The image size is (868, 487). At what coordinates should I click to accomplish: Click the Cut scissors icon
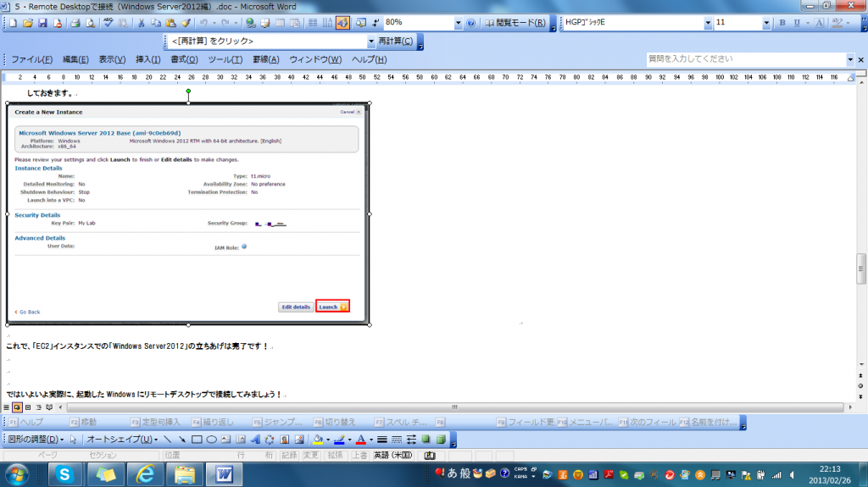coord(142,23)
